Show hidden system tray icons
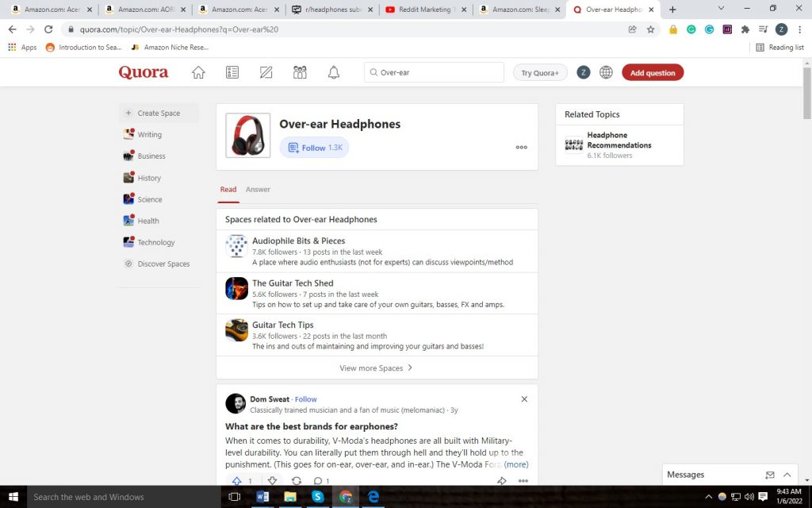This screenshot has height=508, width=812. [x=708, y=497]
